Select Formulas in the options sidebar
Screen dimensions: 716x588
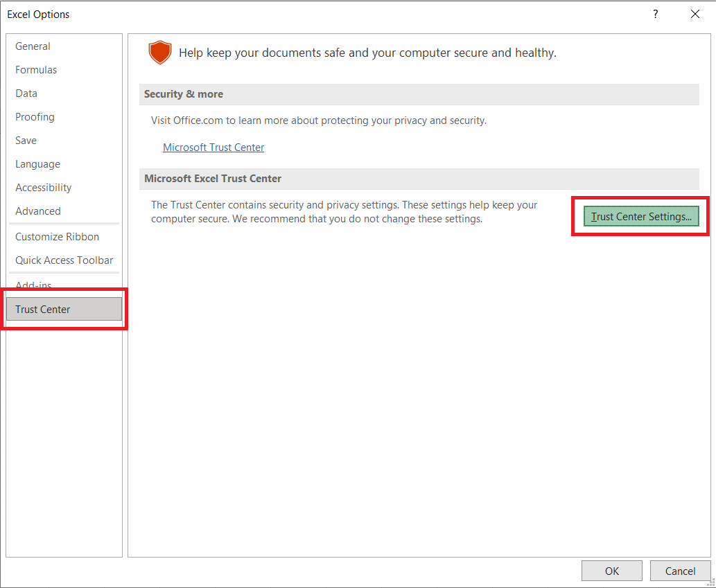36,70
